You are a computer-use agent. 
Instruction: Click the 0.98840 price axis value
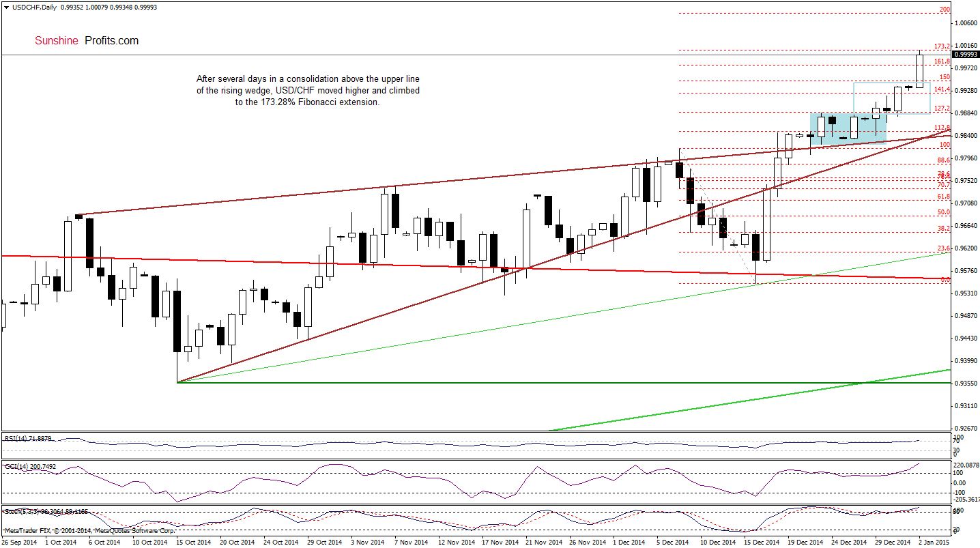point(965,113)
